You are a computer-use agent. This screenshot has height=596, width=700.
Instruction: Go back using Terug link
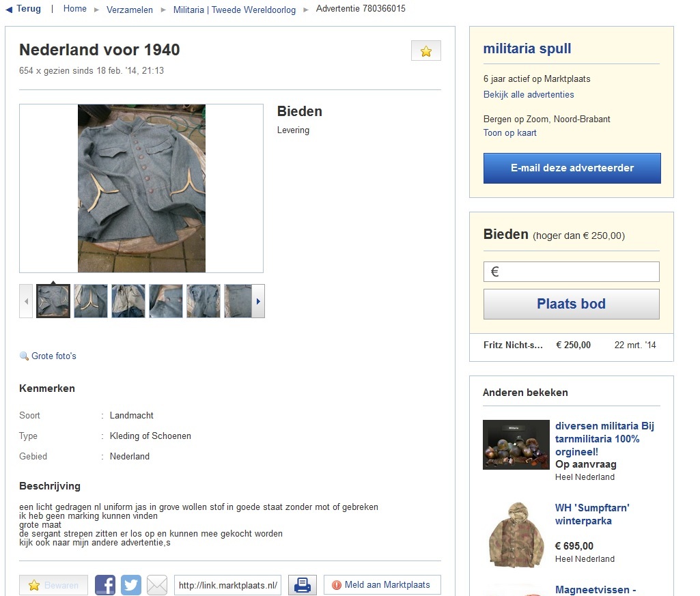pyautogui.click(x=24, y=9)
